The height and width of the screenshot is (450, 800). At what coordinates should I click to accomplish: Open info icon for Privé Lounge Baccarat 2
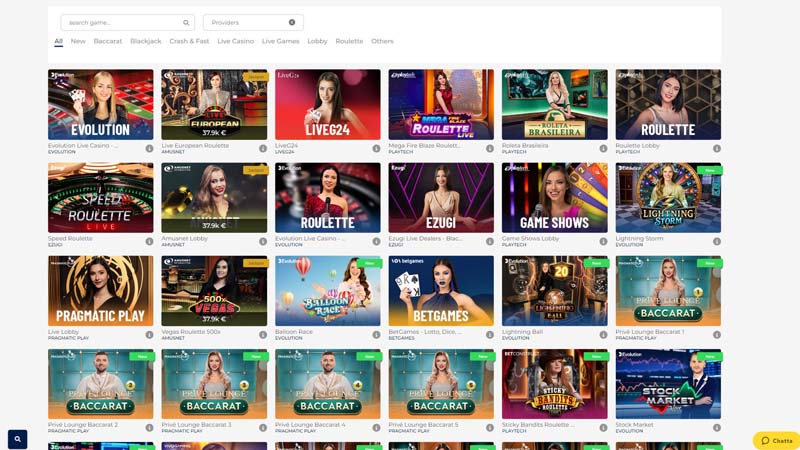[149, 428]
